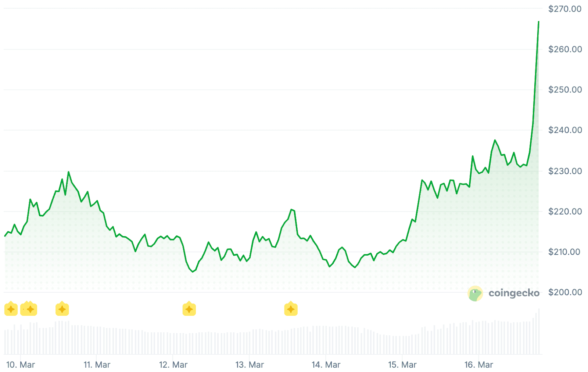Select the 11. Mar date label

click(x=97, y=365)
